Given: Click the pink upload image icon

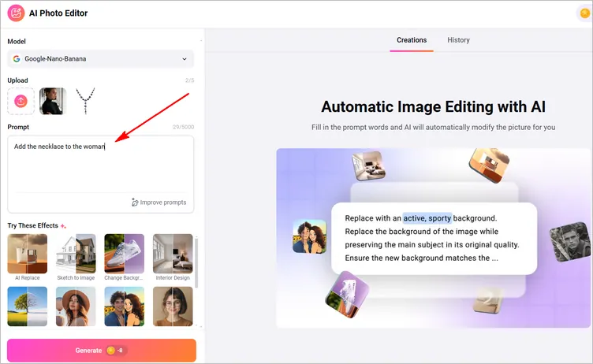Looking at the screenshot, I should [x=21, y=101].
